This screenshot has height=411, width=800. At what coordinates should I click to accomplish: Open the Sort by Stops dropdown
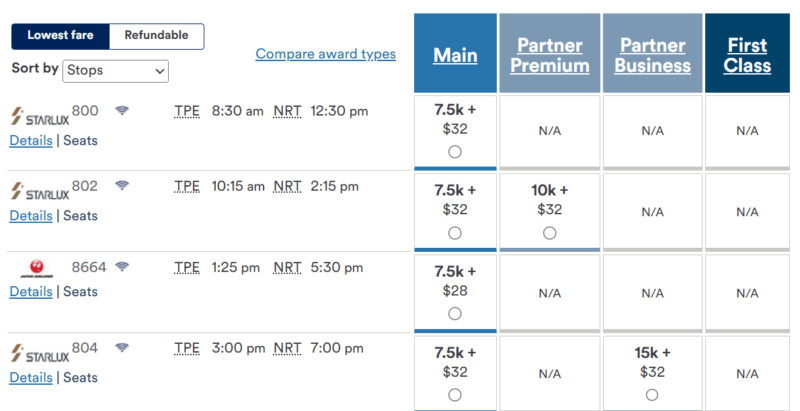click(x=115, y=71)
